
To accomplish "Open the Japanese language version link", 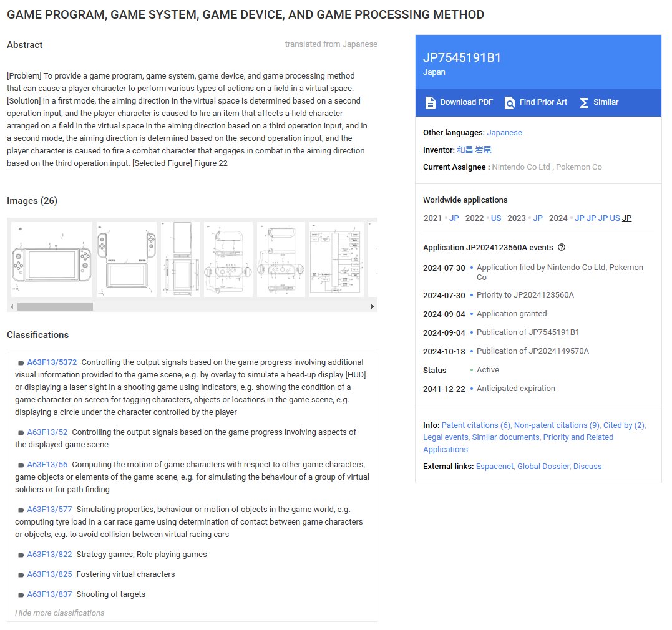I will [x=504, y=133].
